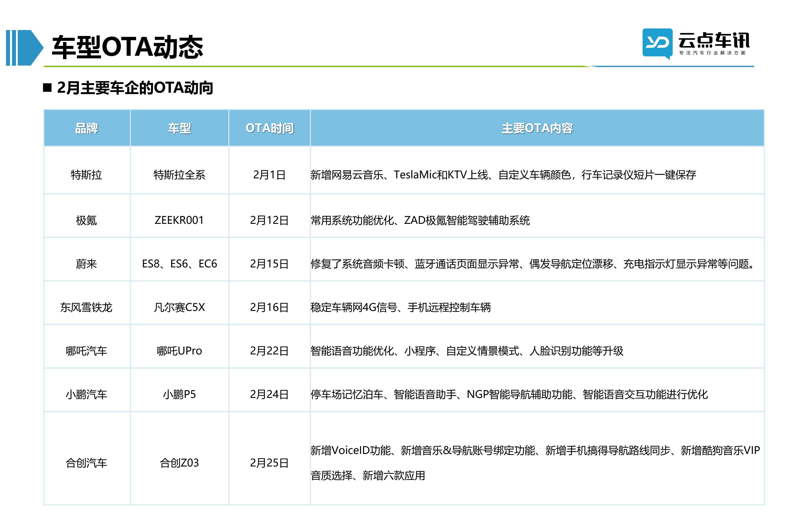The width and height of the screenshot is (798, 532).
Task: Click the 专注汽车行业解决方案 tagline
Action: [x=712, y=53]
